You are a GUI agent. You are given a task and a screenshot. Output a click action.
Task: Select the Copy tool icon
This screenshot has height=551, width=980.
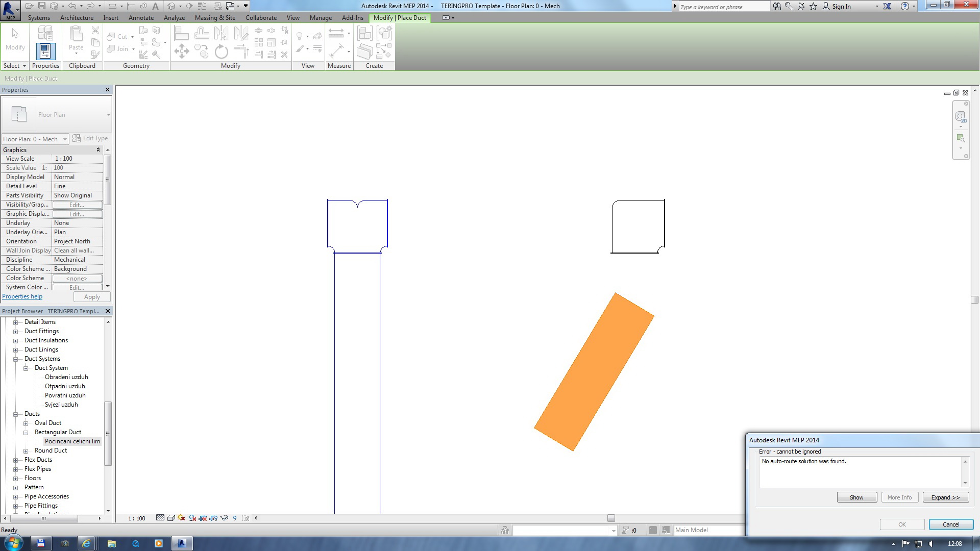[201, 51]
